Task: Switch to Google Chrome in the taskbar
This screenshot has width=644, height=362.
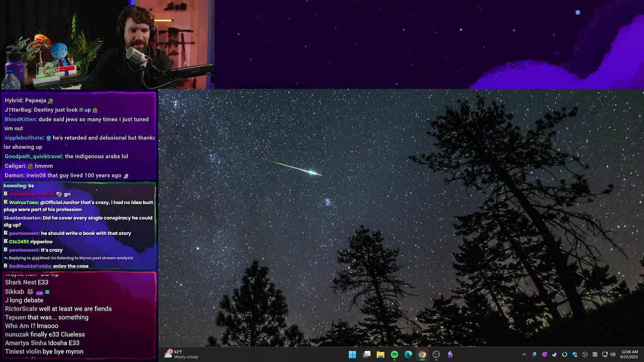Action: click(x=422, y=354)
